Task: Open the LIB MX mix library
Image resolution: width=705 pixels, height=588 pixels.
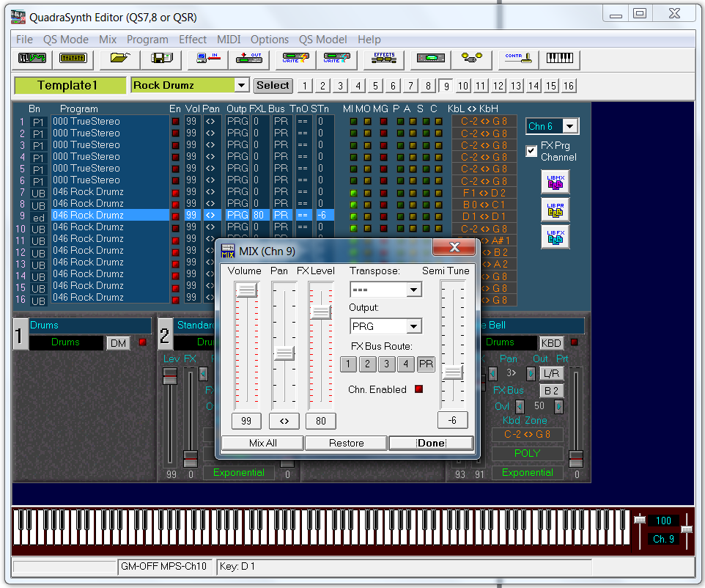Action: (555, 182)
